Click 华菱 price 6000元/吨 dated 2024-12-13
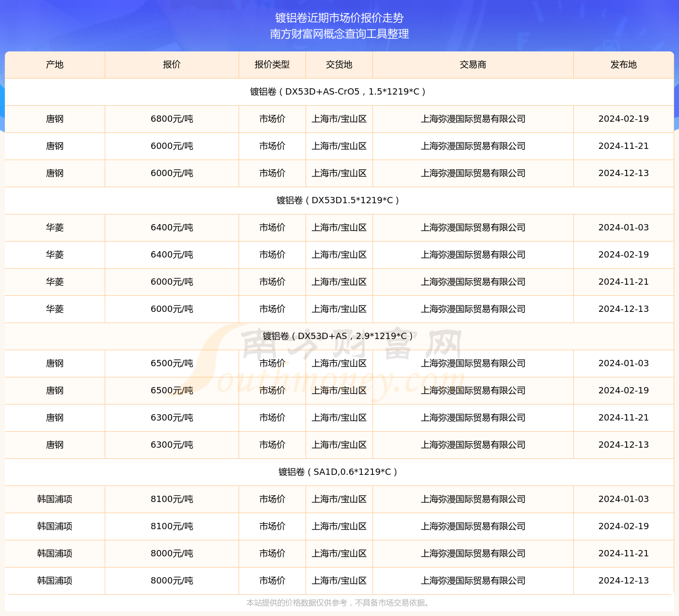Screen dimensions: 679x616 (172, 309)
